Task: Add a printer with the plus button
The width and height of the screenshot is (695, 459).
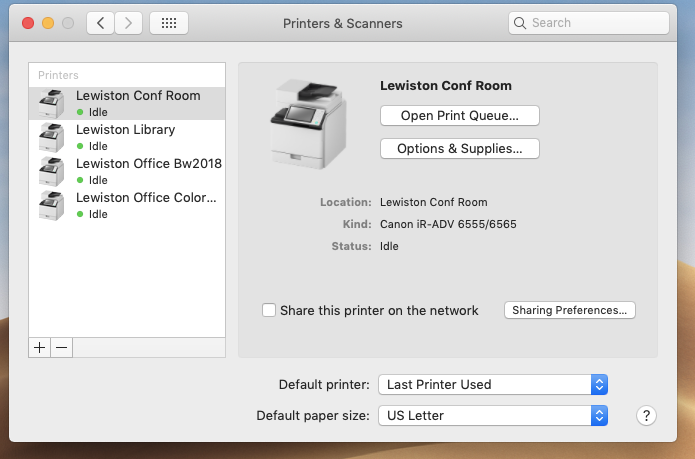Action: click(x=39, y=348)
